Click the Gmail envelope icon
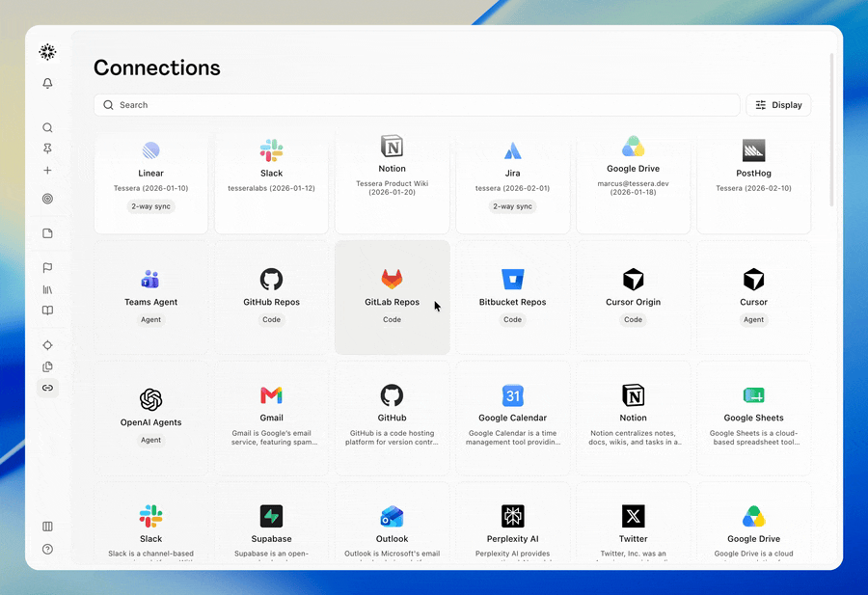The image size is (868, 595). [x=271, y=395]
